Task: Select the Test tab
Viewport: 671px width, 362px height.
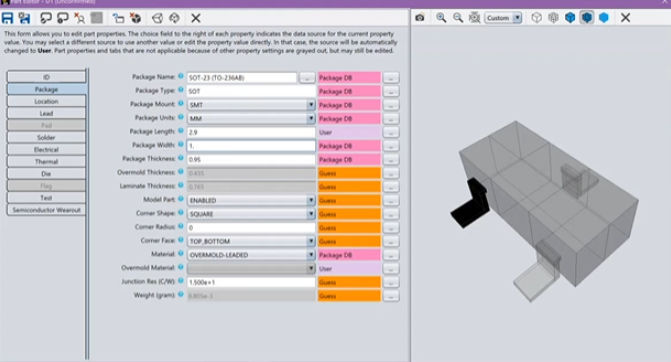Action: point(46,198)
